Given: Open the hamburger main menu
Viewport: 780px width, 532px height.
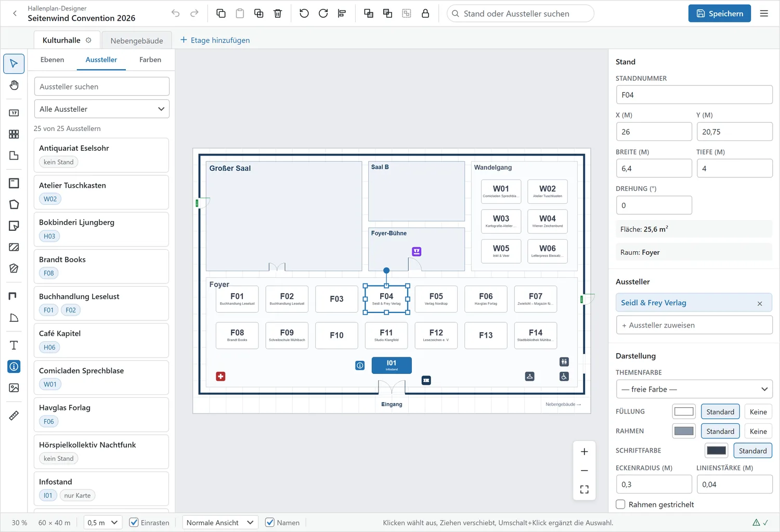Looking at the screenshot, I should click(x=764, y=14).
